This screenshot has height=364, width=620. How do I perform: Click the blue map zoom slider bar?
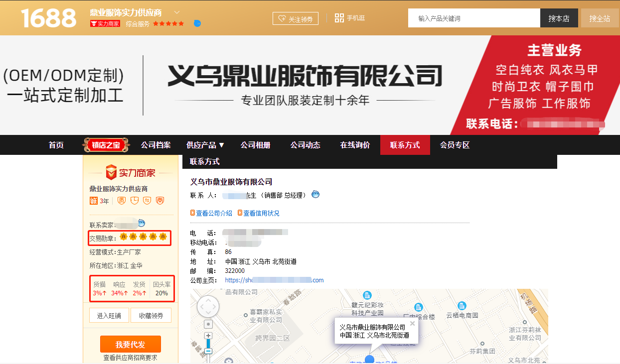pyautogui.click(x=208, y=344)
